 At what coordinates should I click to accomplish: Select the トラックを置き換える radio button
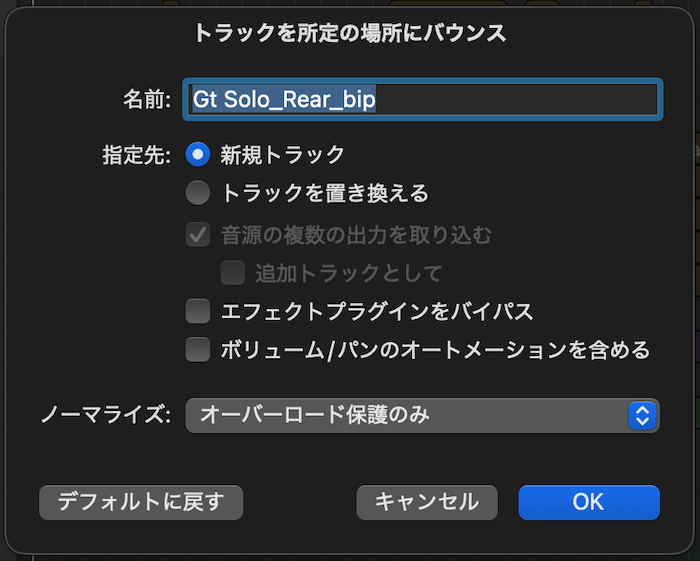coord(198,192)
